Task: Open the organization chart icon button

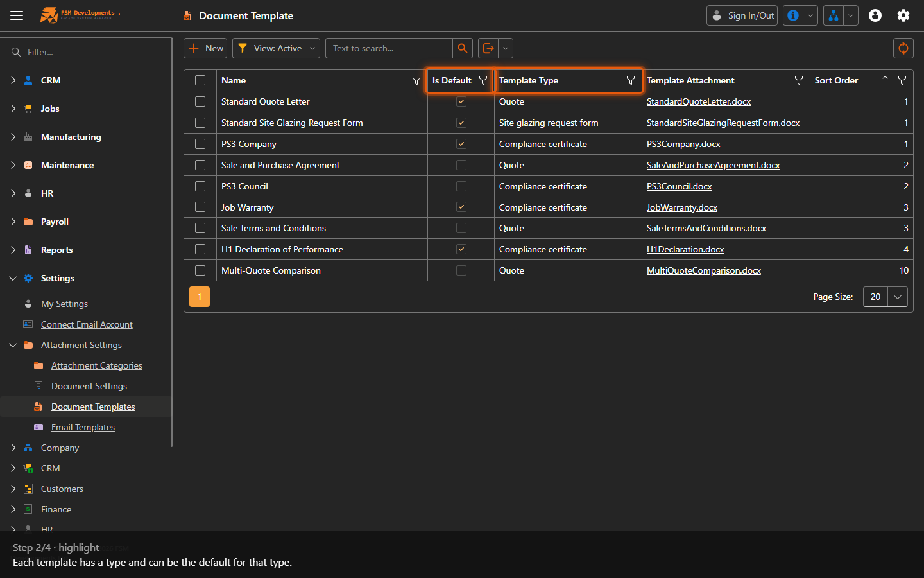Action: point(833,15)
